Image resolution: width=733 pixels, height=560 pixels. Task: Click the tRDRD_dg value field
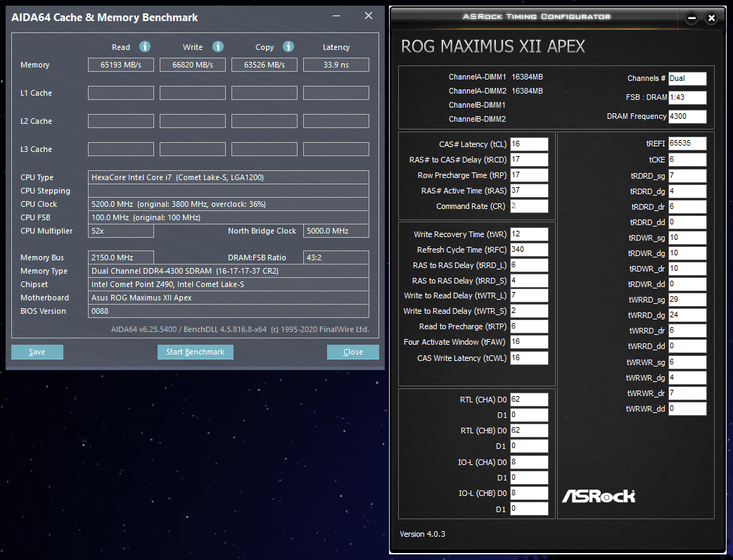pos(687,191)
